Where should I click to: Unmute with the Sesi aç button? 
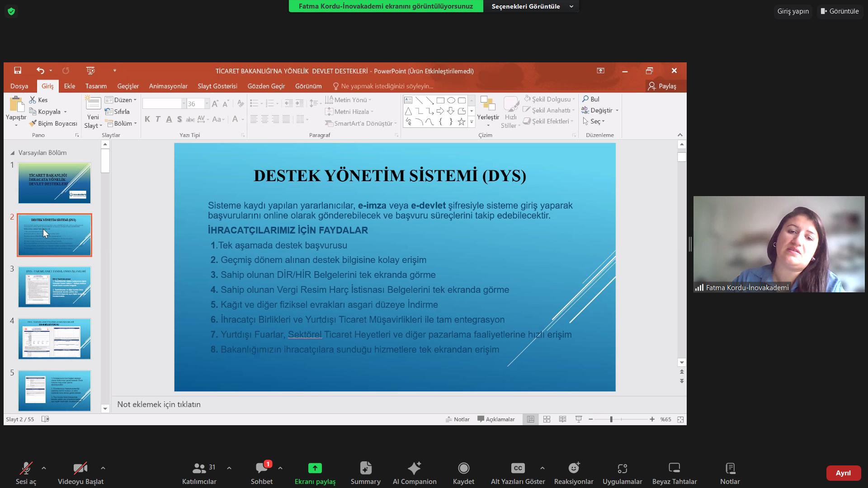click(x=26, y=468)
